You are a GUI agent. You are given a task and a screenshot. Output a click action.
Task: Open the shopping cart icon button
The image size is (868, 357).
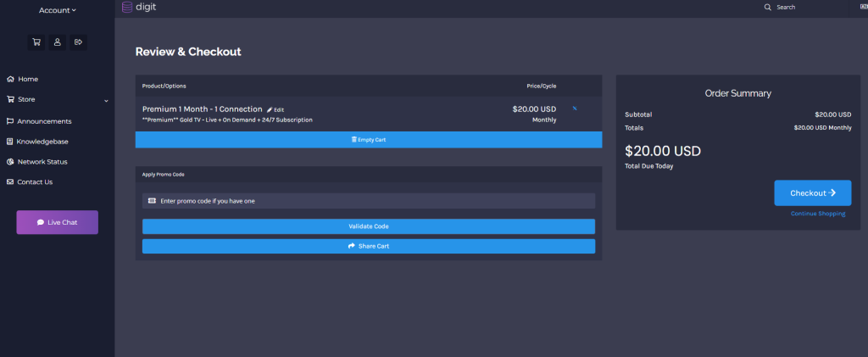coord(36,42)
